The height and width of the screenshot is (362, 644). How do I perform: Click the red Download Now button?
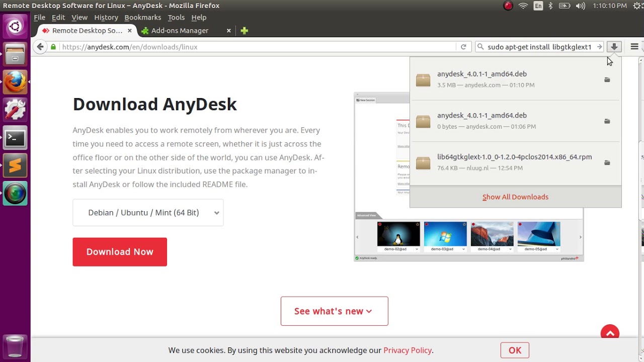pos(120,252)
